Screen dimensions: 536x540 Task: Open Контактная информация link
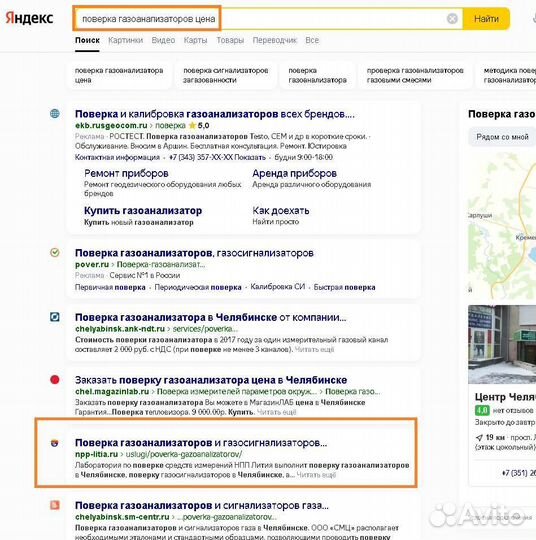117,157
